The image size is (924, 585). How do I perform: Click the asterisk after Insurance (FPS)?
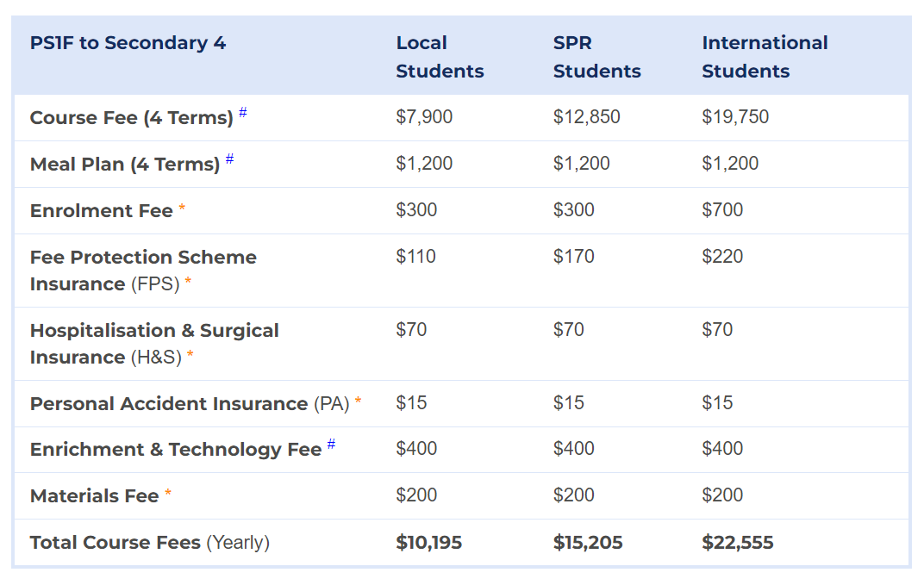(x=188, y=281)
